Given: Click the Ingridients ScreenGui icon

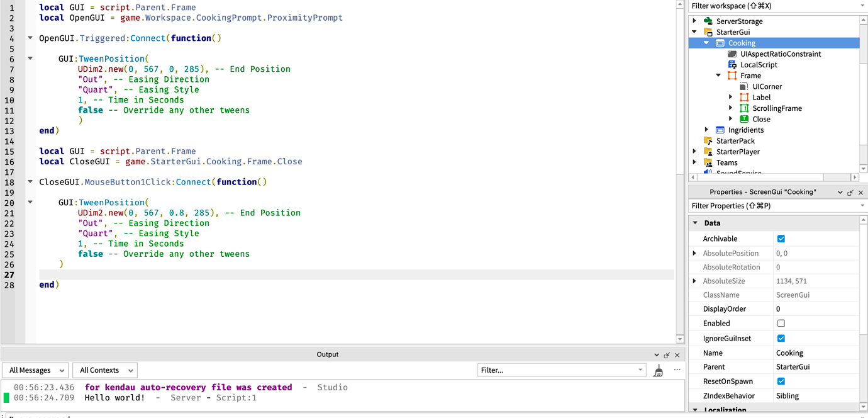Looking at the screenshot, I should click(720, 130).
